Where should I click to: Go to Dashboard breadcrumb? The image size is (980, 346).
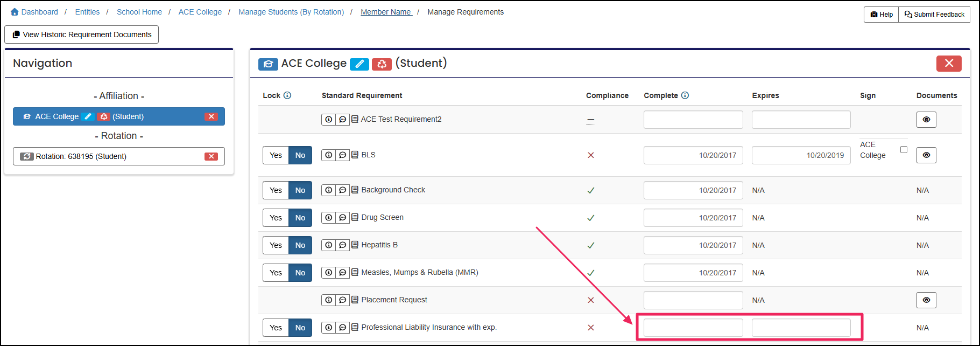tap(34, 12)
